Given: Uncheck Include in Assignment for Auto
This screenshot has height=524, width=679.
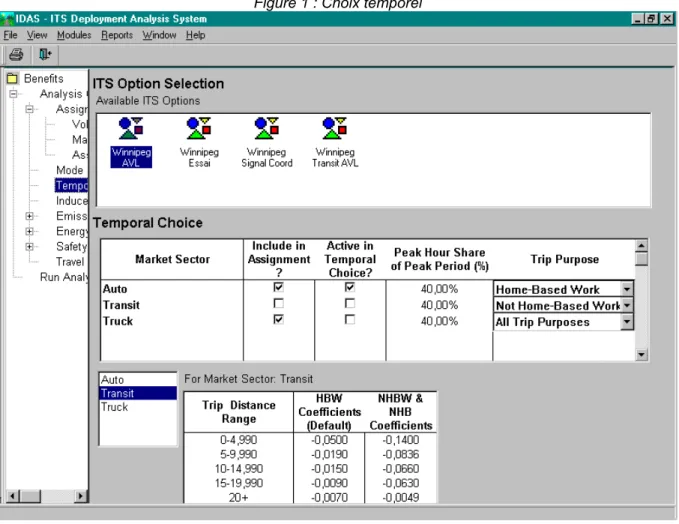Looking at the screenshot, I should click(278, 287).
